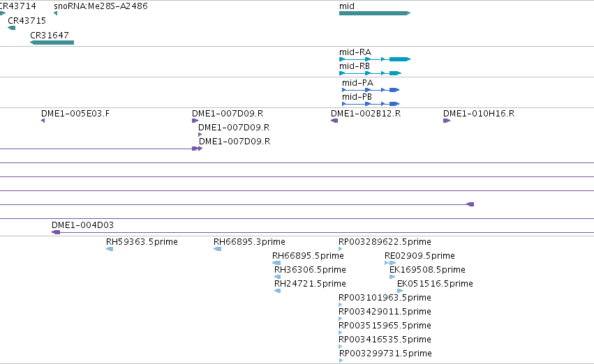The height and width of the screenshot is (364, 594).
Task: Select the purple arrow under DME1-005E03.F
Action: coord(43,121)
